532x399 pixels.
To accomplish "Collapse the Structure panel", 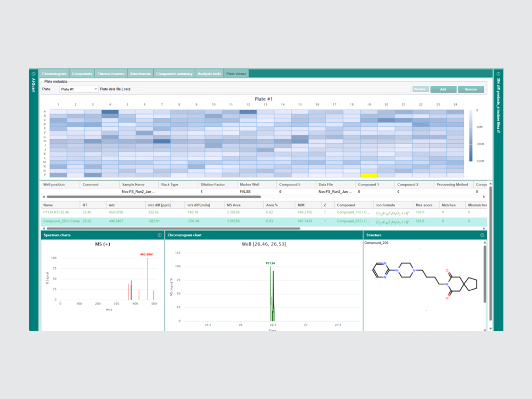I will point(482,235).
